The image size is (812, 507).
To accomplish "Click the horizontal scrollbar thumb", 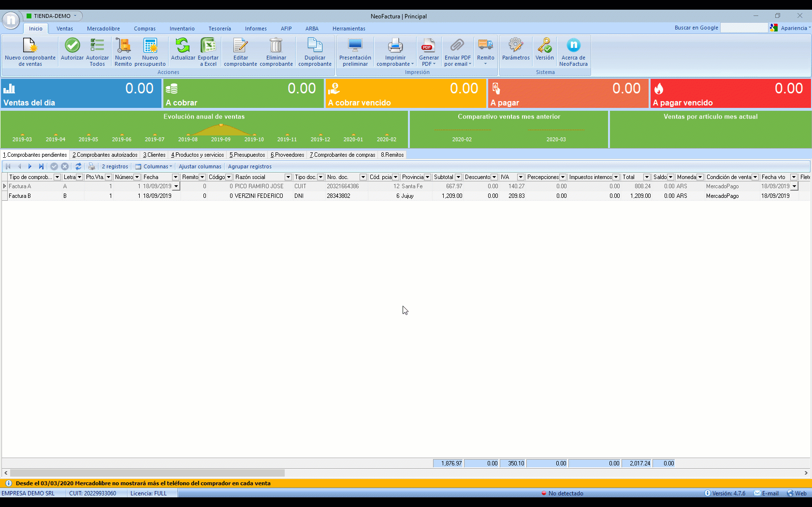I will [x=147, y=473].
